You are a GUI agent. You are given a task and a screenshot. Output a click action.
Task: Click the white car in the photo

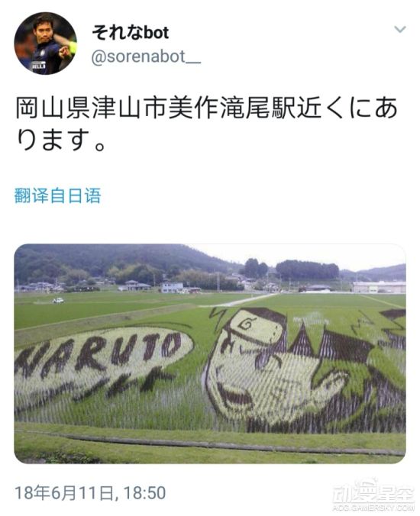58,300
